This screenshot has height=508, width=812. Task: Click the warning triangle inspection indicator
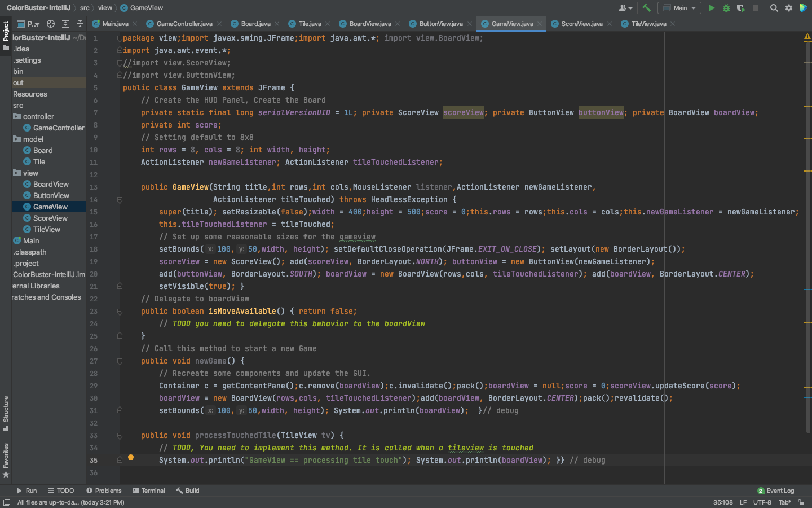point(807,37)
